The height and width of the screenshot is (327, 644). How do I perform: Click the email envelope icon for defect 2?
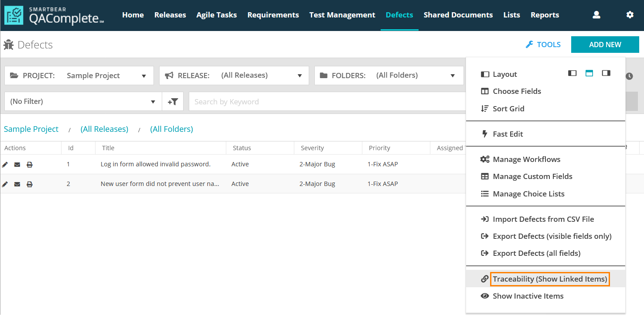pos(17,184)
